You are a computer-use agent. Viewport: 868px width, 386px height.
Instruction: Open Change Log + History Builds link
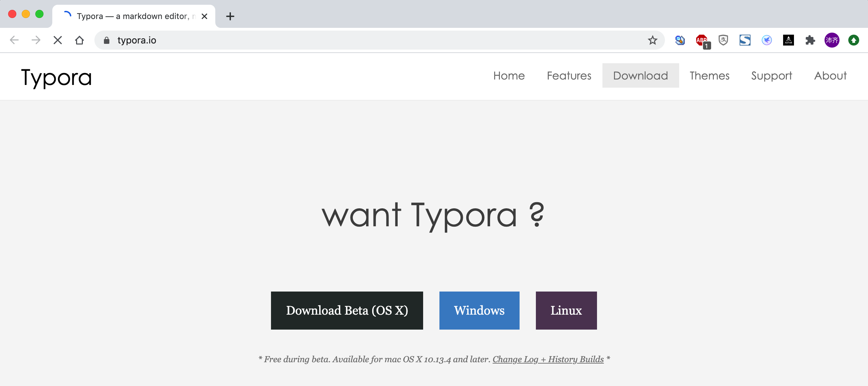pos(548,359)
